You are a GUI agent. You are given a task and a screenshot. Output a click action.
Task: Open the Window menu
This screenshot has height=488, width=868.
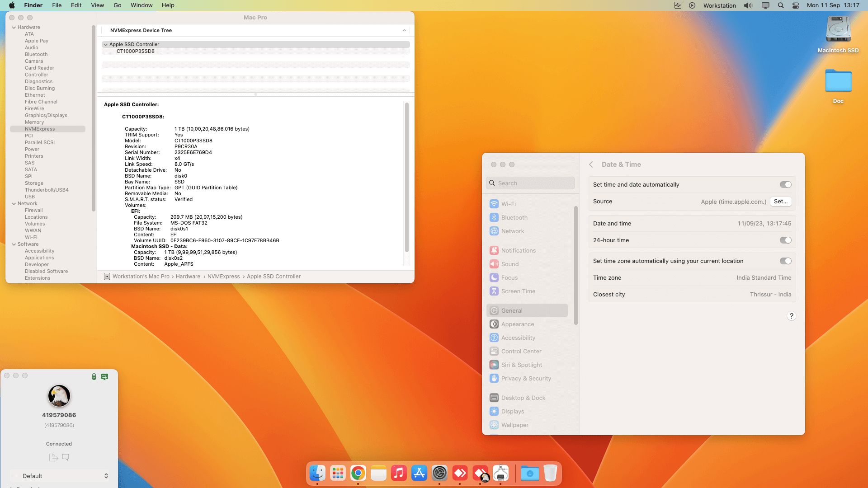click(142, 5)
